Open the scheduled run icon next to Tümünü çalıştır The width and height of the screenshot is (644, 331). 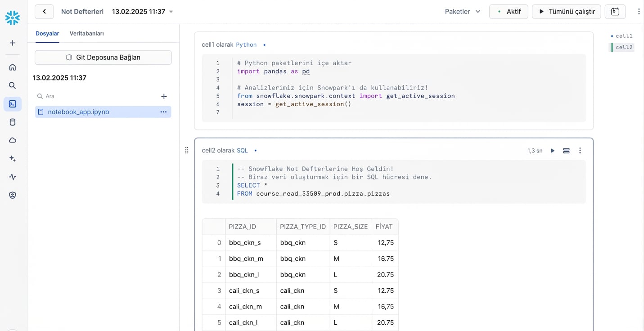tap(615, 12)
